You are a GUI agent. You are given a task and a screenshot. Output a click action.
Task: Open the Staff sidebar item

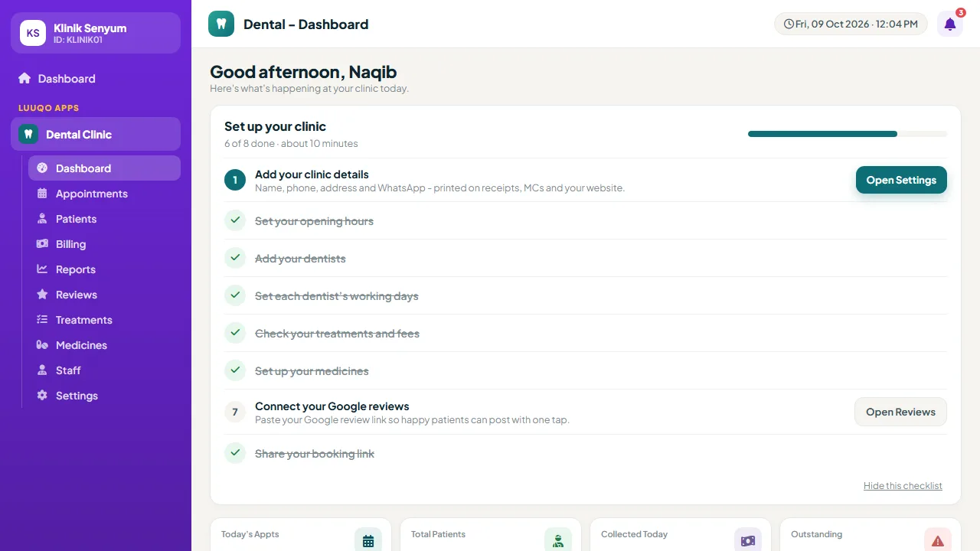coord(104,370)
